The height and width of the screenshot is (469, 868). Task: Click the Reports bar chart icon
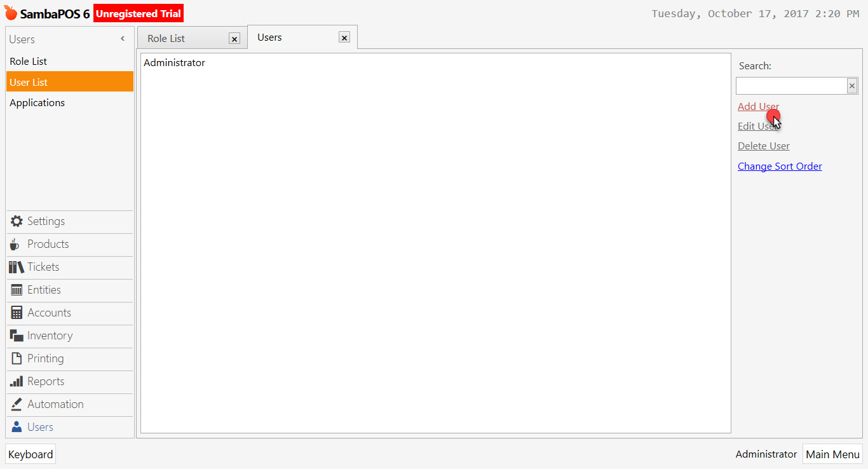[17, 381]
